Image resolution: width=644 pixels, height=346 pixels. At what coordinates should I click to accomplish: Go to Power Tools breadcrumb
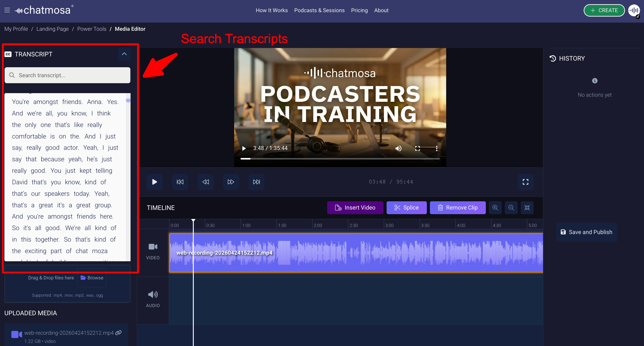(x=92, y=29)
